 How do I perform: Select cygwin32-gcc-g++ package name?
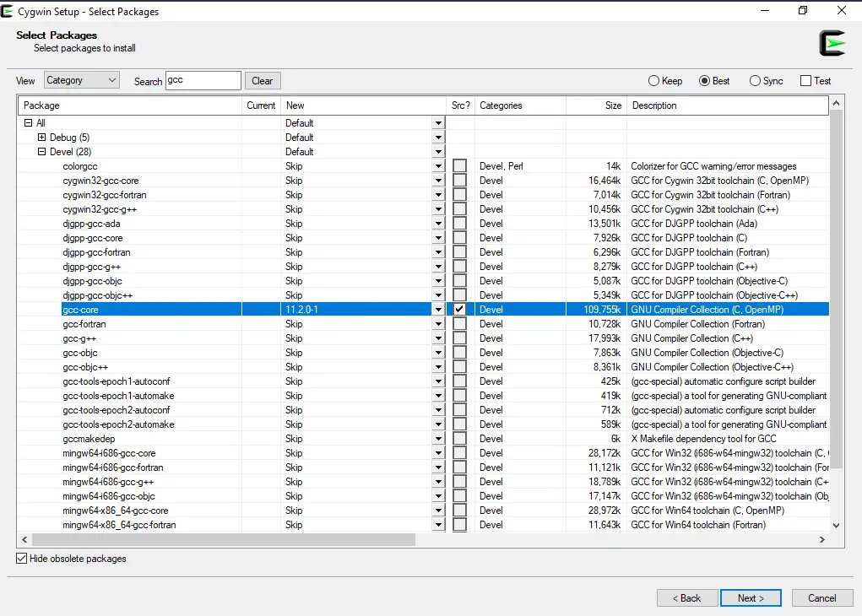click(x=100, y=209)
